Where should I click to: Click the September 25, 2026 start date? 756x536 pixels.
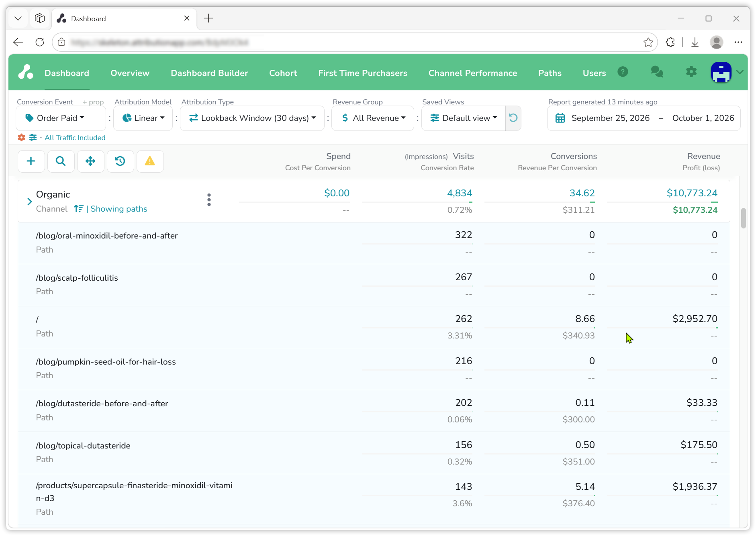click(611, 118)
